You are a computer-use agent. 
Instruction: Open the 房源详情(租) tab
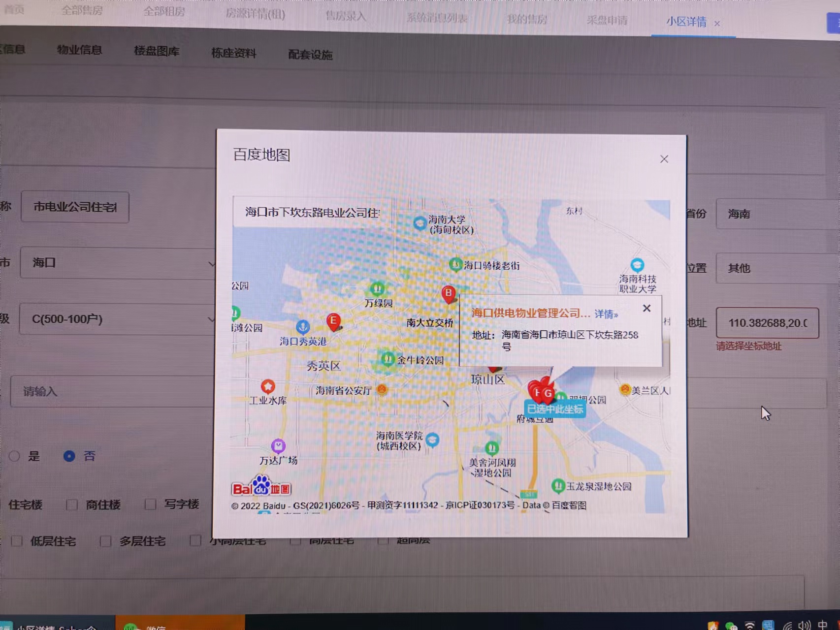tap(255, 14)
